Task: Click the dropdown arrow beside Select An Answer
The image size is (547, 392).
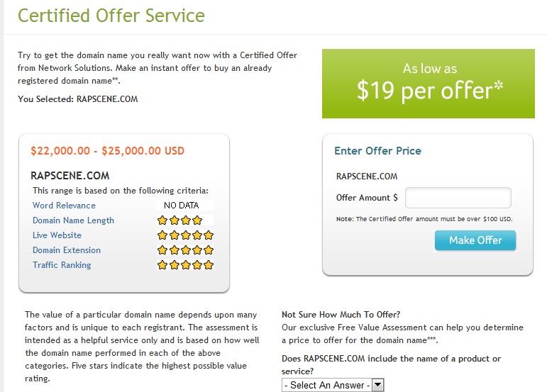Action: [x=378, y=385]
